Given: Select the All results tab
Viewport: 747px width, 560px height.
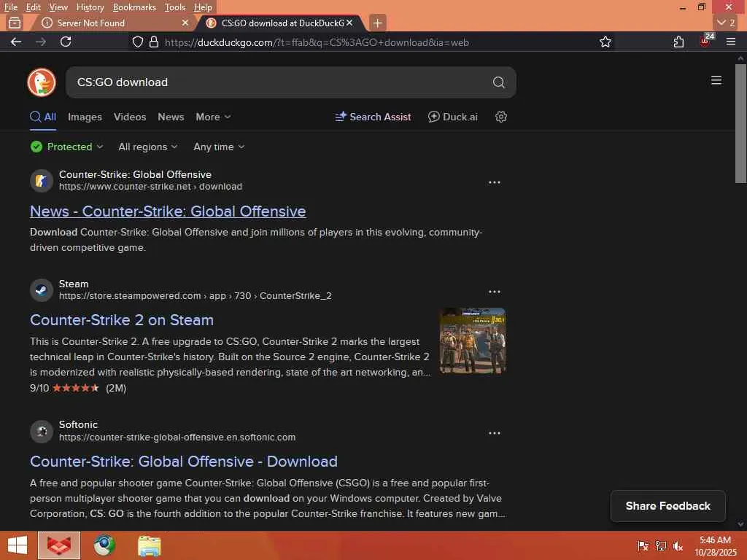Looking at the screenshot, I should click(43, 117).
